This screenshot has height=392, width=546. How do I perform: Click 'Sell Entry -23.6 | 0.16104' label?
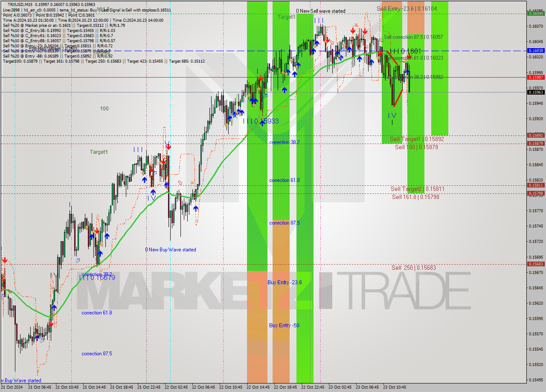[407, 9]
